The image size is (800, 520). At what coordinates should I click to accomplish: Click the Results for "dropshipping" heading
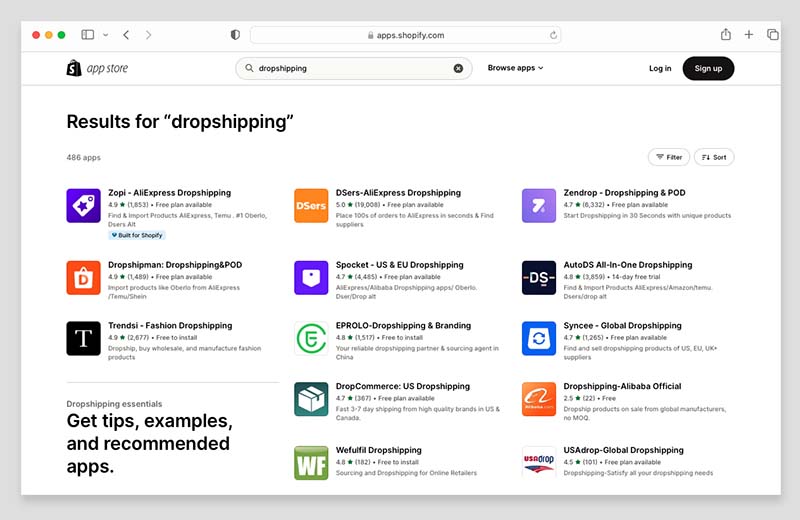pos(180,122)
